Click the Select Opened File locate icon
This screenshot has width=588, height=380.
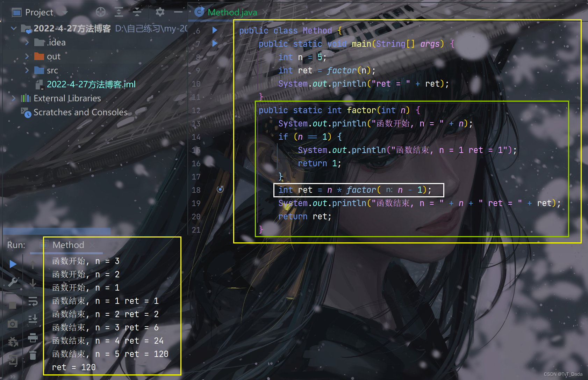[101, 12]
